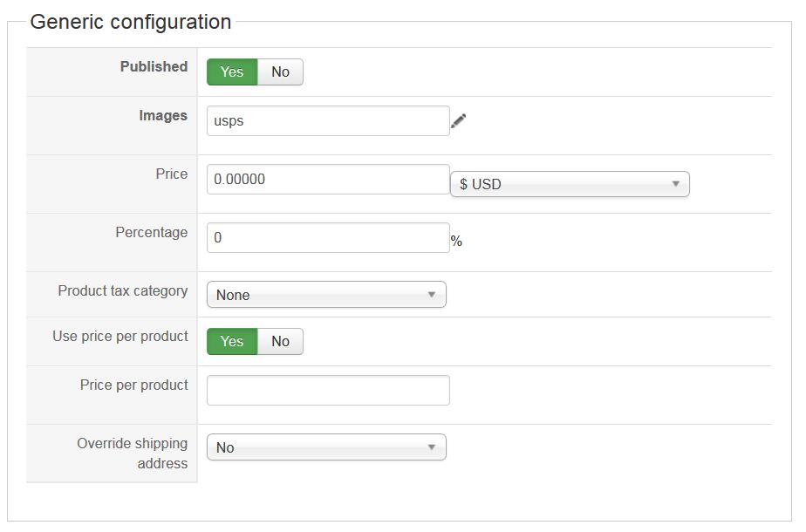Click the Percentage field label
This screenshot has height=532, width=806.
point(152,233)
